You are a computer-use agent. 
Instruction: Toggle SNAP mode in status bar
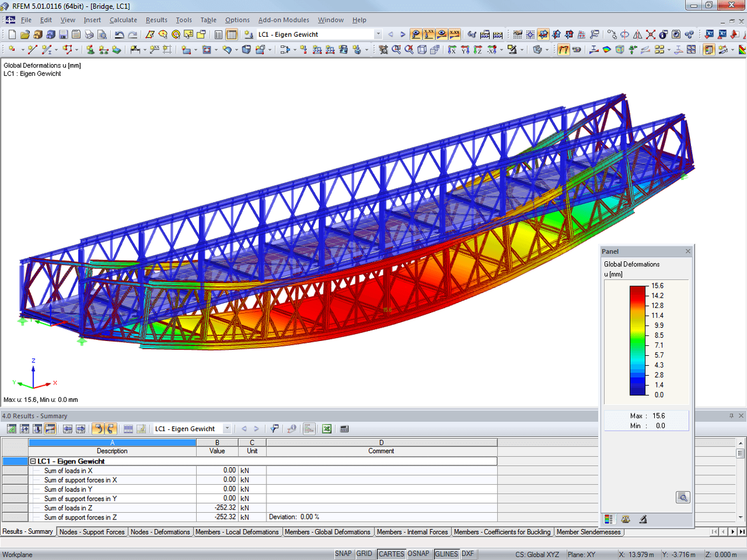point(344,553)
